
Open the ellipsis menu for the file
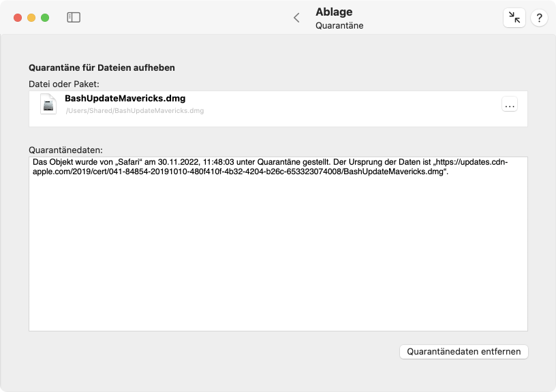pyautogui.click(x=510, y=104)
